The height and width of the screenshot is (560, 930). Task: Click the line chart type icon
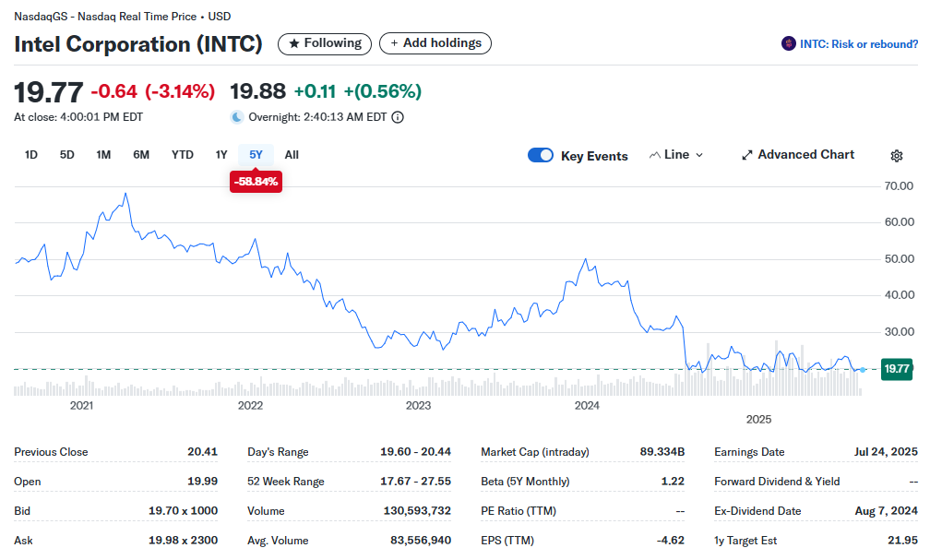coord(655,155)
